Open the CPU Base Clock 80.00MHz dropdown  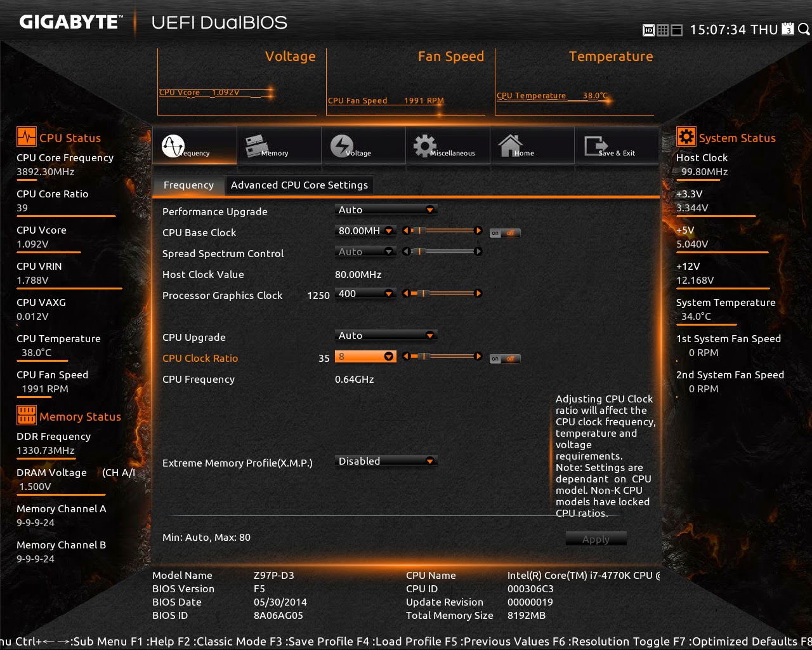tap(365, 231)
